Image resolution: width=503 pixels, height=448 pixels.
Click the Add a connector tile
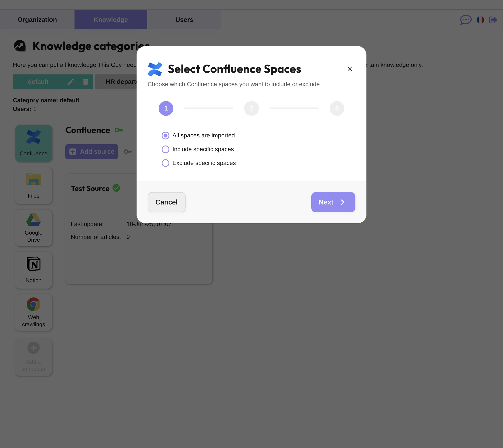pyautogui.click(x=34, y=357)
